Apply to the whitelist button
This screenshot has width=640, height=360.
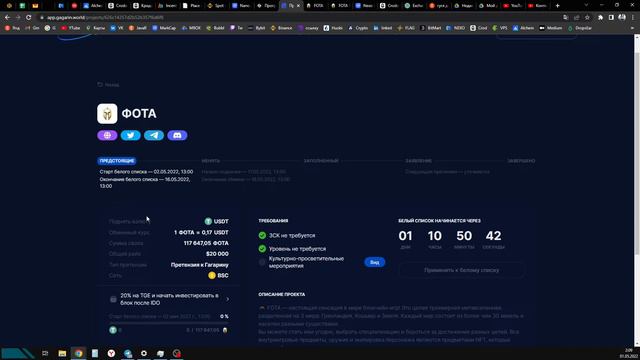461,270
